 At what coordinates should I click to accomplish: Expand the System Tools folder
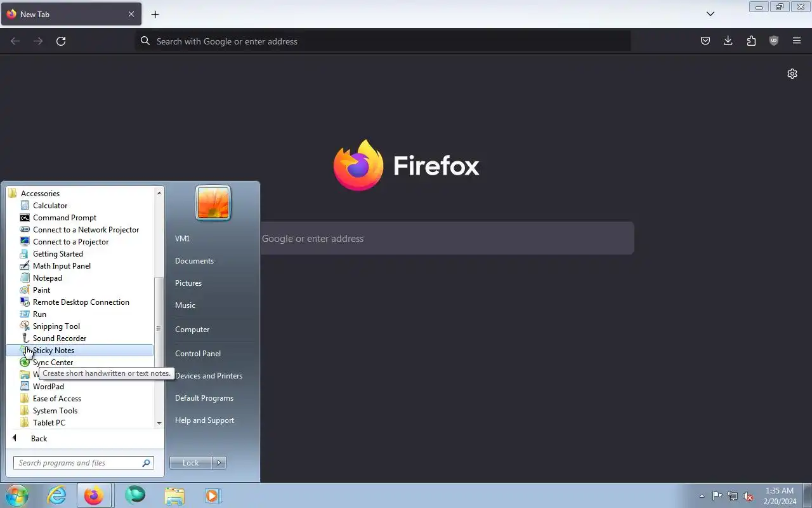[x=55, y=411]
